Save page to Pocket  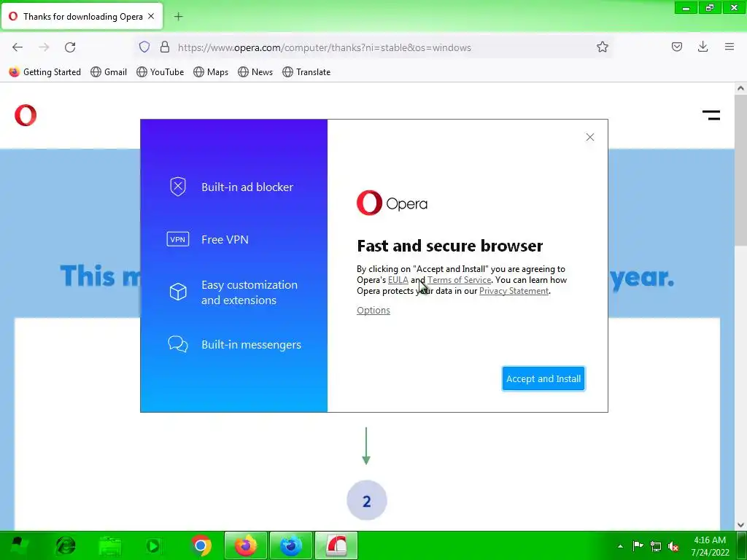click(676, 47)
